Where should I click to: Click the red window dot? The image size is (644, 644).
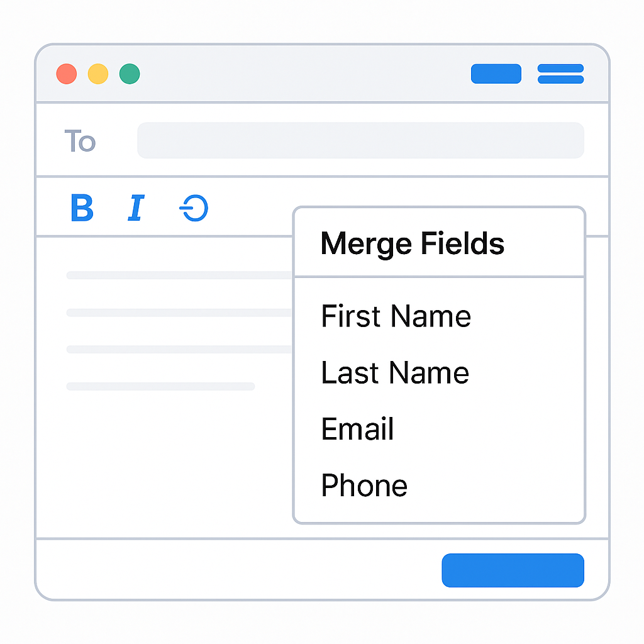(x=67, y=74)
